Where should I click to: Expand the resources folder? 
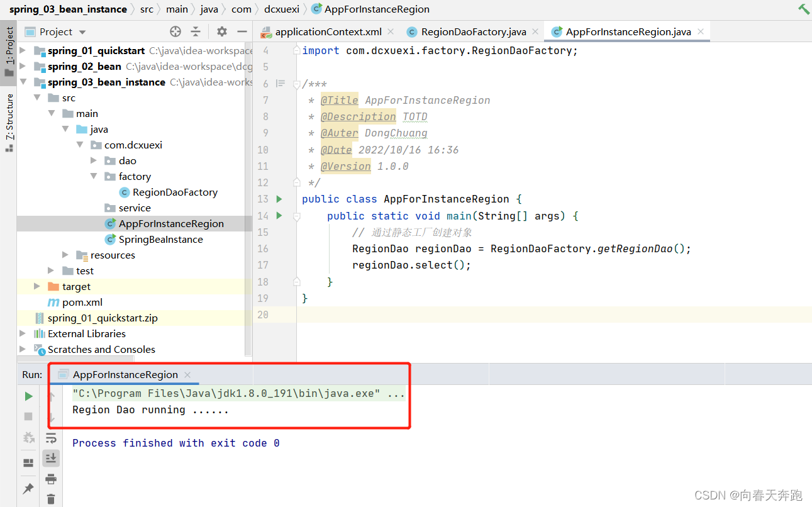coord(65,255)
